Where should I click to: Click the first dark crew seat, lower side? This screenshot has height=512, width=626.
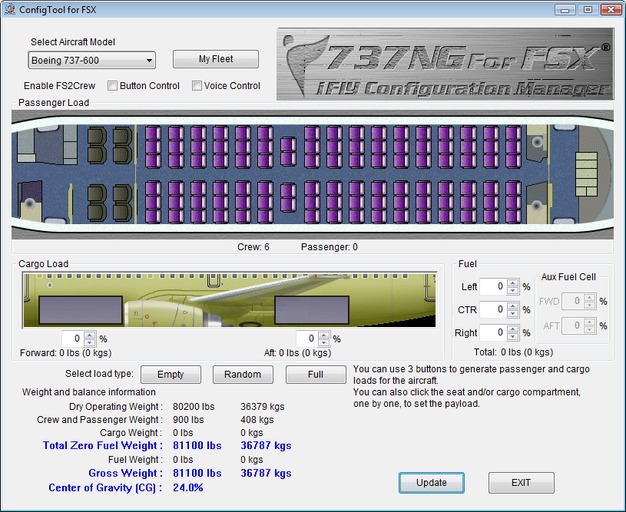97,203
